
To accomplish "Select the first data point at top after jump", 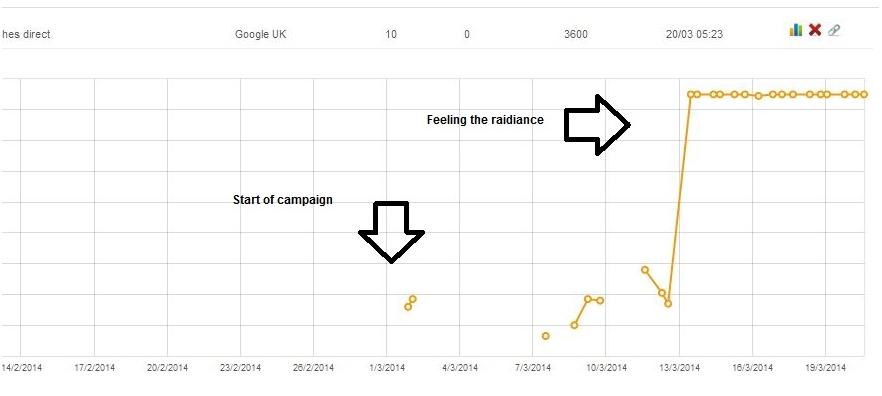I will click(690, 94).
